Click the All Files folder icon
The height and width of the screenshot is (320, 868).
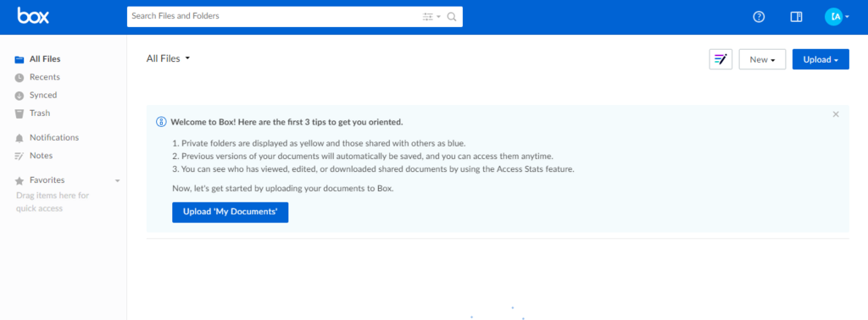pyautogui.click(x=19, y=60)
